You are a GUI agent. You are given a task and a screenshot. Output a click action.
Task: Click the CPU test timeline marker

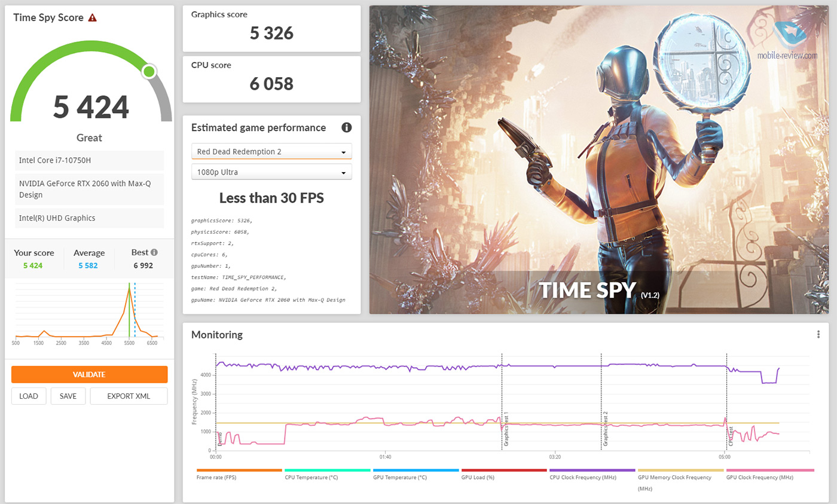[731, 437]
